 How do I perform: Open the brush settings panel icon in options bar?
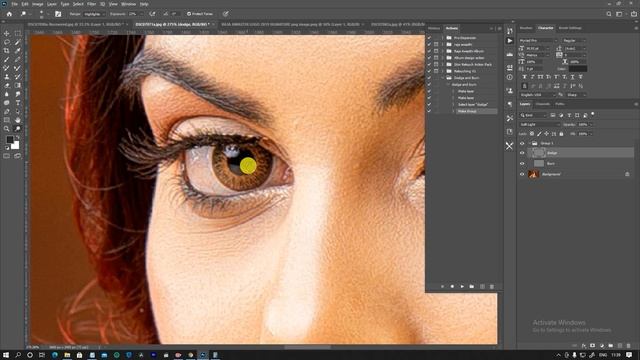58,14
